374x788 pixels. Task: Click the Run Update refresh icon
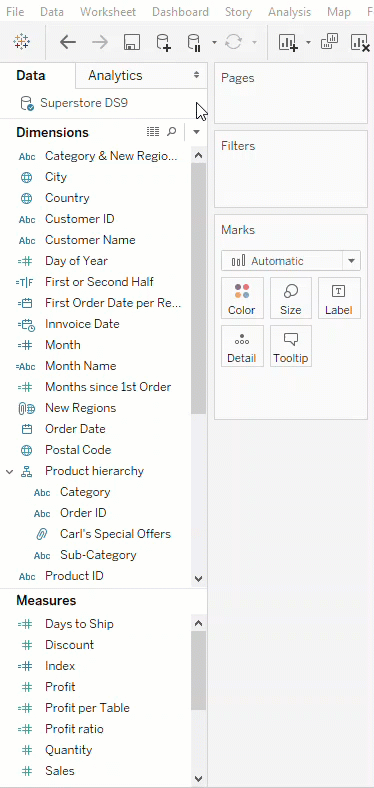click(233, 42)
